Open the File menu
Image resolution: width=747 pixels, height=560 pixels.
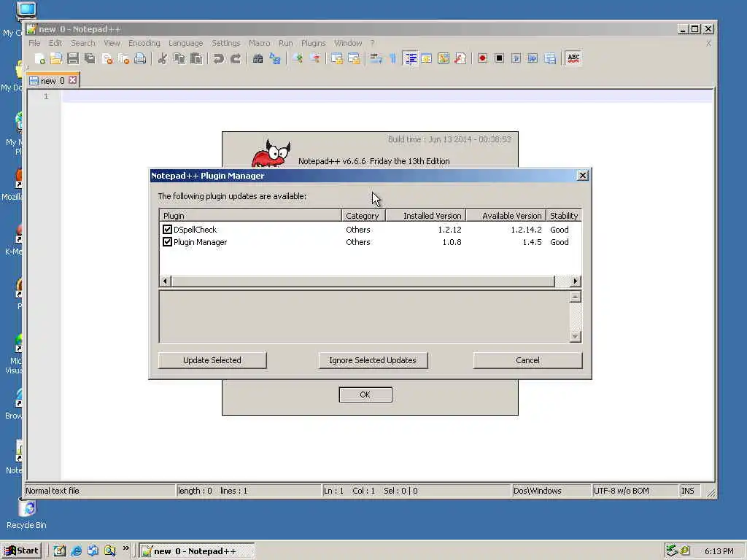(34, 43)
